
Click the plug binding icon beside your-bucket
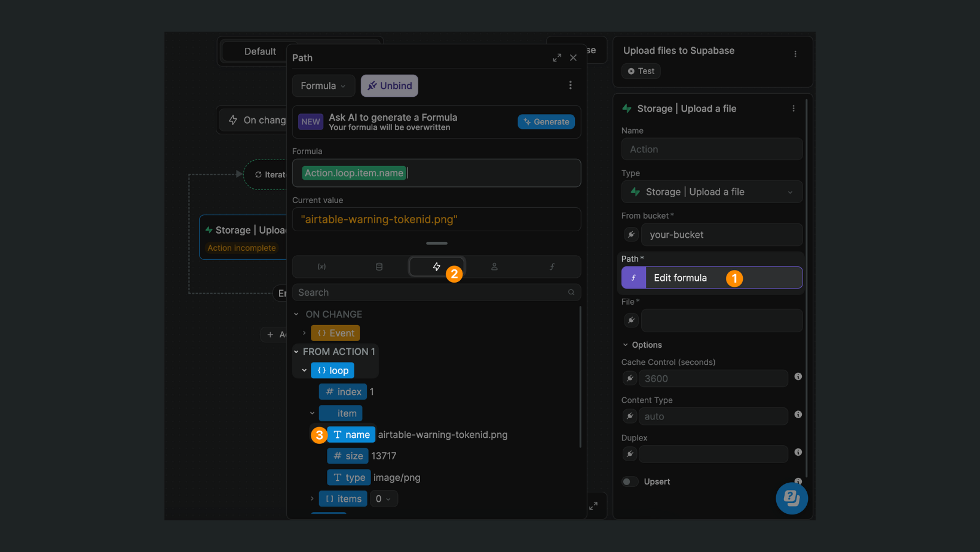tap(631, 234)
